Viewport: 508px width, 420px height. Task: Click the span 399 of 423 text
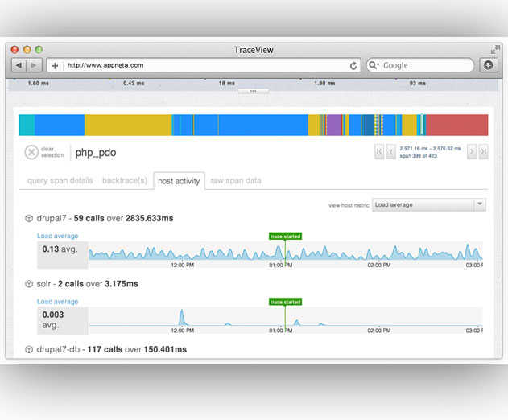coord(419,156)
